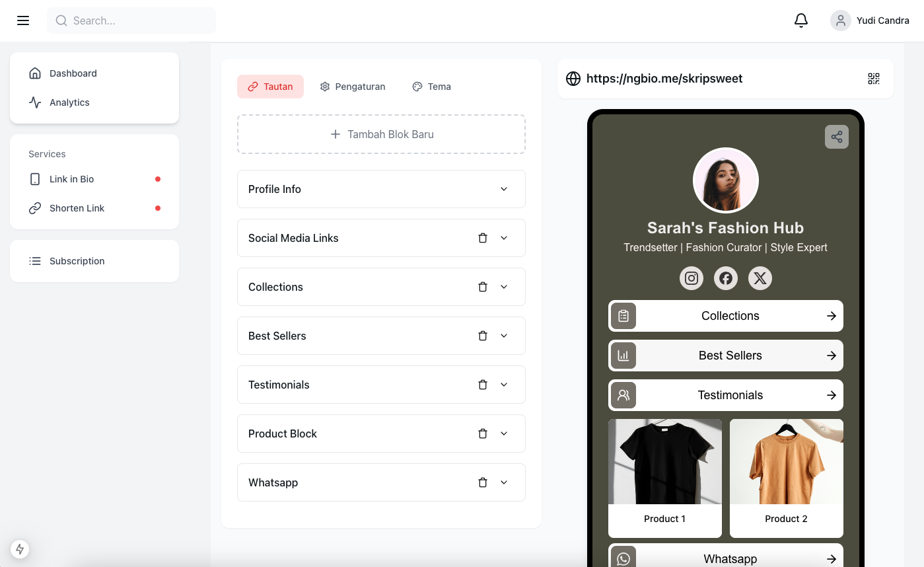This screenshot has height=567, width=924.
Task: Expand the Product Block chevron
Action: pyautogui.click(x=504, y=434)
